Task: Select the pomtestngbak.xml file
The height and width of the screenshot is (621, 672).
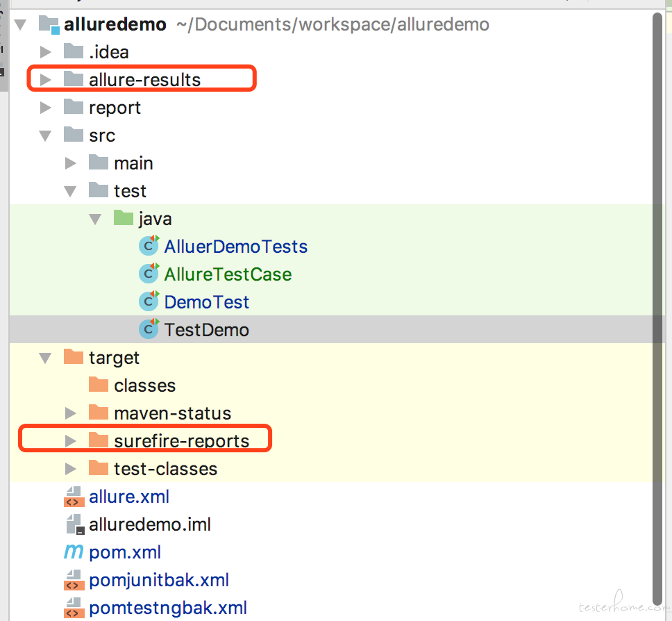Action: [x=168, y=608]
